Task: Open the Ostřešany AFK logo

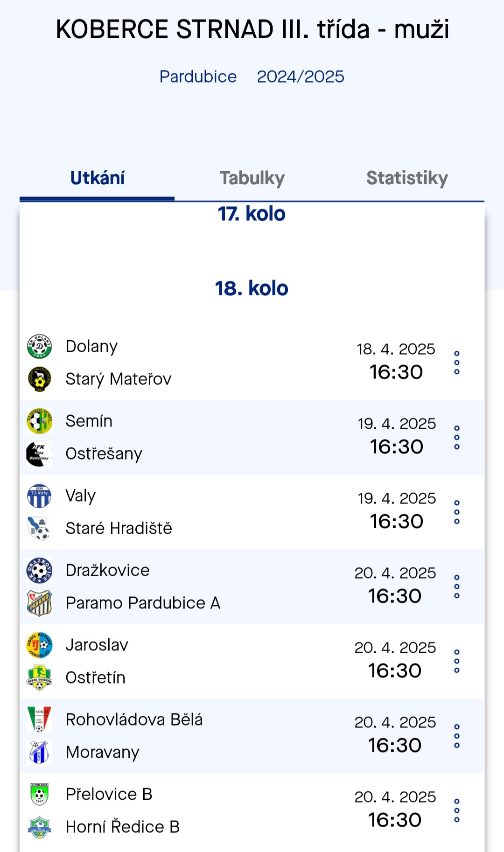Action: click(x=39, y=454)
